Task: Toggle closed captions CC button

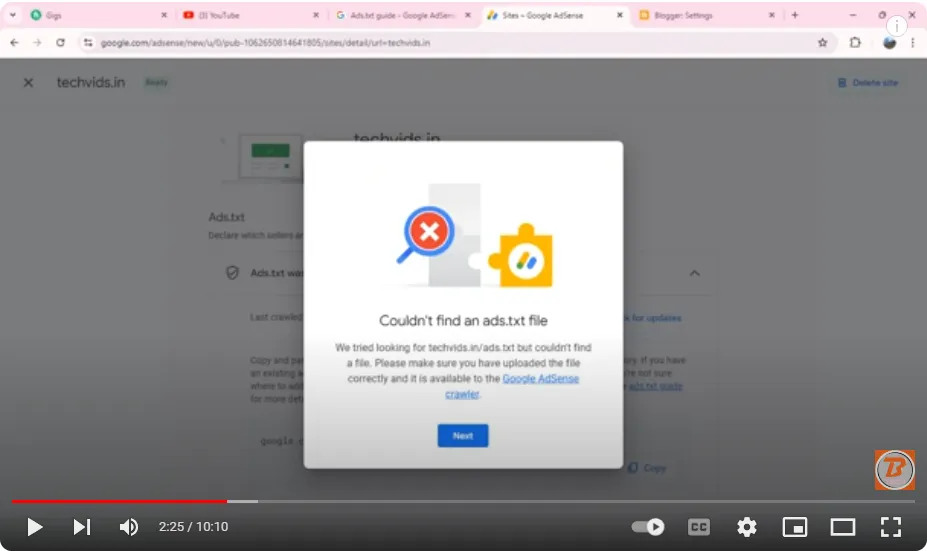Action: [698, 527]
